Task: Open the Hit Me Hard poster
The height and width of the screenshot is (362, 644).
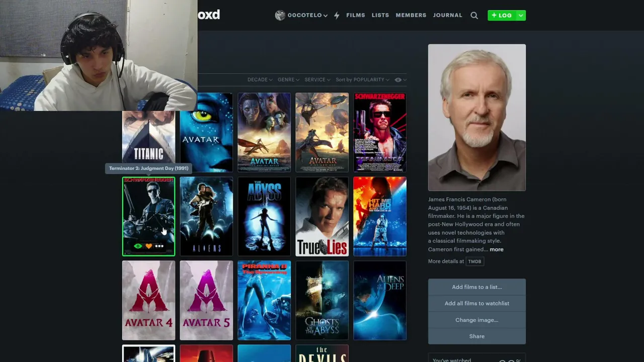Action: [x=380, y=216]
